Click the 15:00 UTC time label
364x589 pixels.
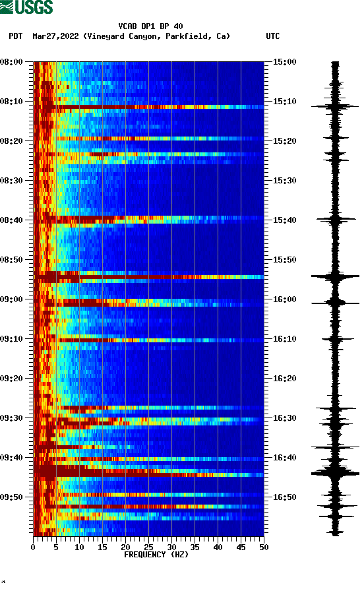click(284, 61)
